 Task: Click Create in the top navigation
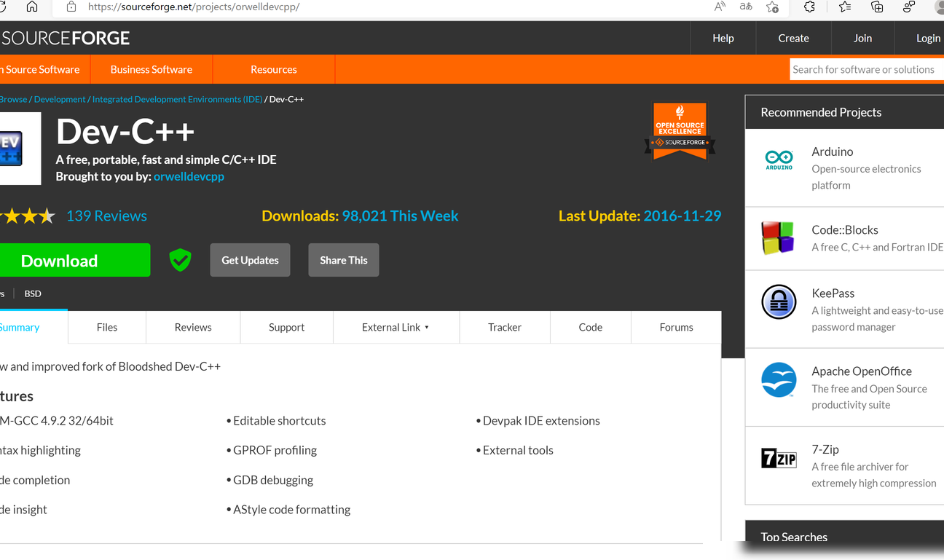[793, 38]
